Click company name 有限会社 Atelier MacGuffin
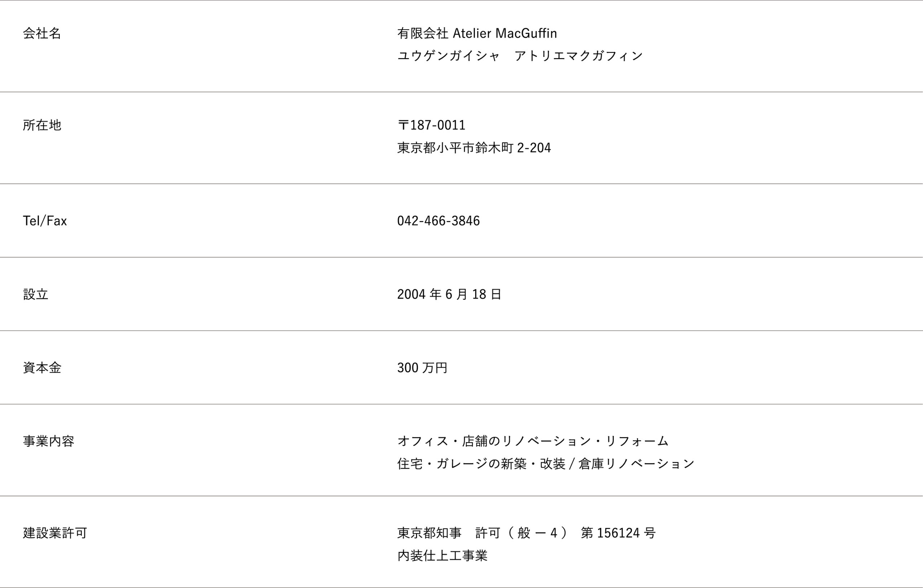Image resolution: width=923 pixels, height=588 pixels. [477, 33]
